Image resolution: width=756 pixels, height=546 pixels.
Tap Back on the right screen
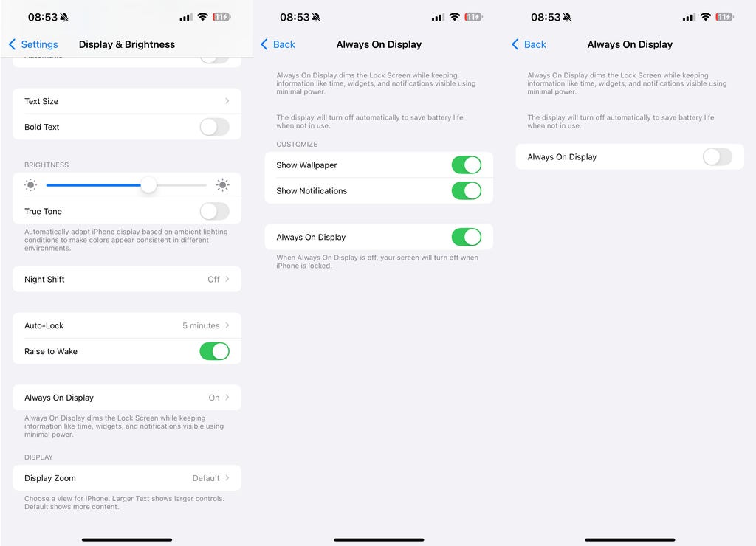[535, 44]
